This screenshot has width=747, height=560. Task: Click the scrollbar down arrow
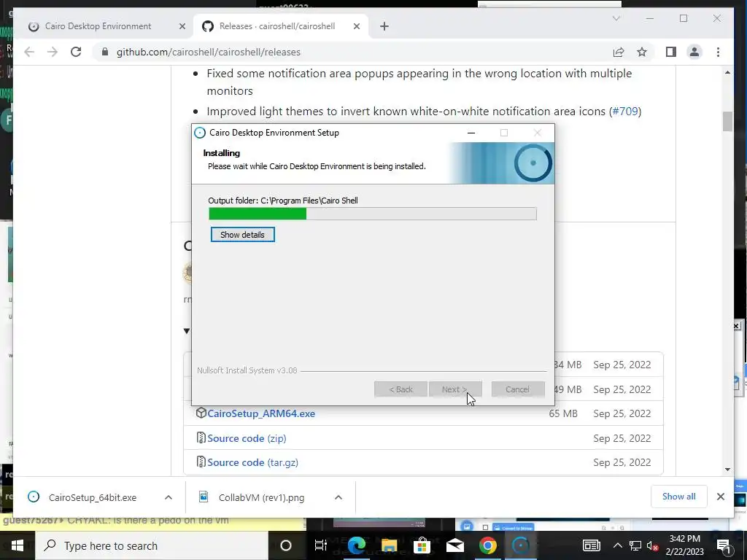click(x=727, y=470)
